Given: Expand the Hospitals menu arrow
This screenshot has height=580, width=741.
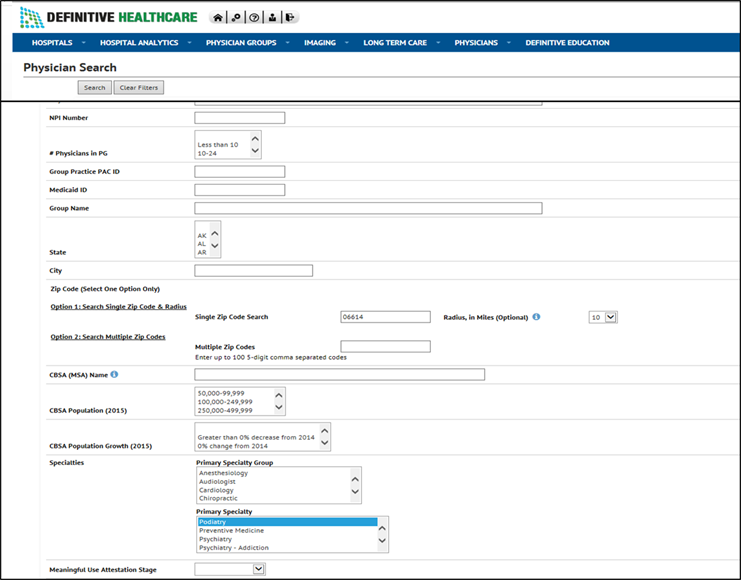Looking at the screenshot, I should (84, 43).
